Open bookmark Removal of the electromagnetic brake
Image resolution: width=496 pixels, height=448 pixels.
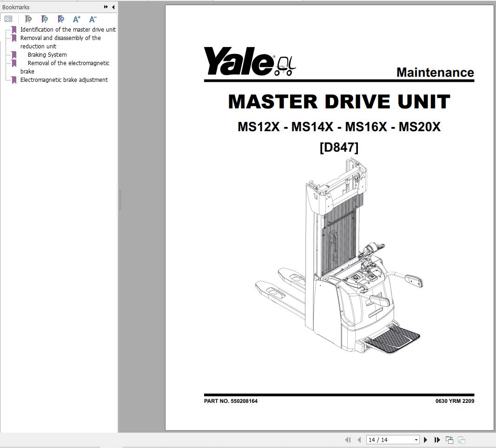point(65,67)
